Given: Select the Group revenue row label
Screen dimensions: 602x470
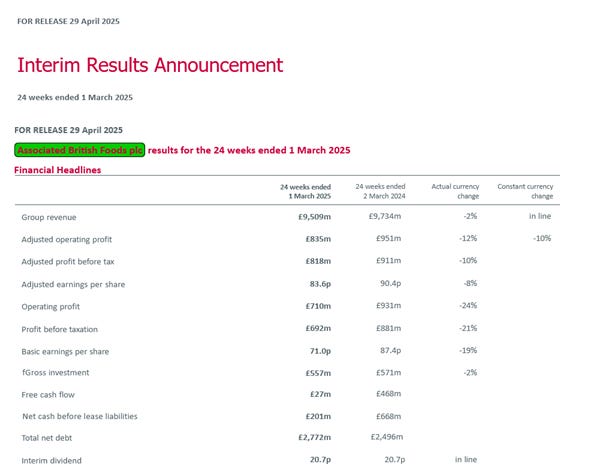Looking at the screenshot, I should click(49, 217).
